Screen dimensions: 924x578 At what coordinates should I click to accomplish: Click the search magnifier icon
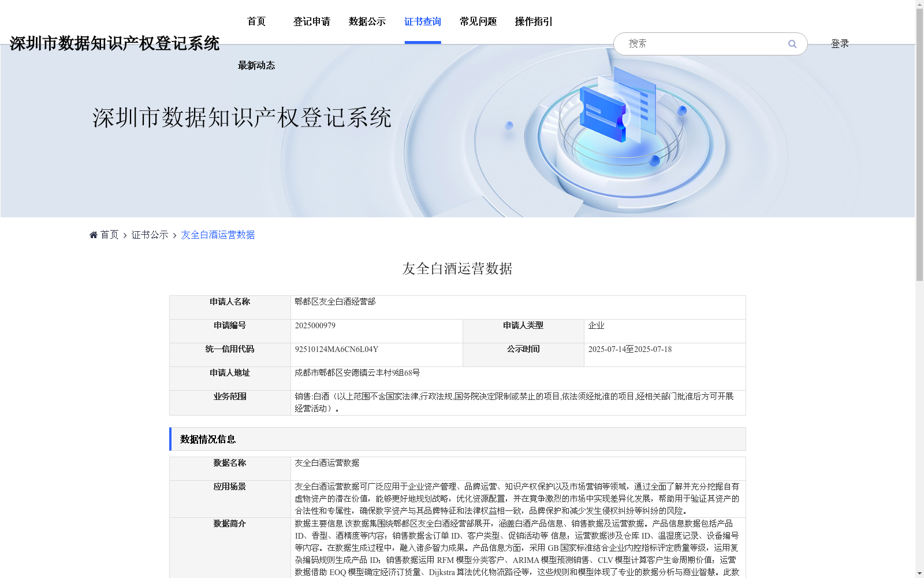pyautogui.click(x=792, y=44)
